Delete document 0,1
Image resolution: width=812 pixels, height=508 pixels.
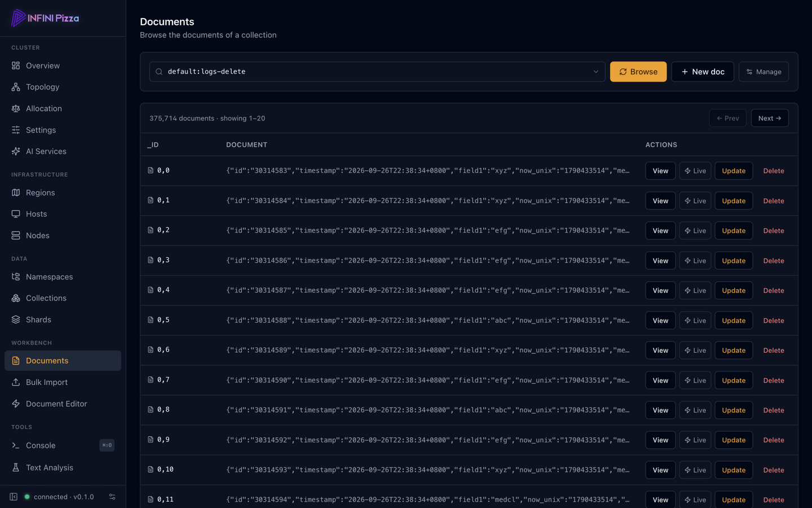774,200
